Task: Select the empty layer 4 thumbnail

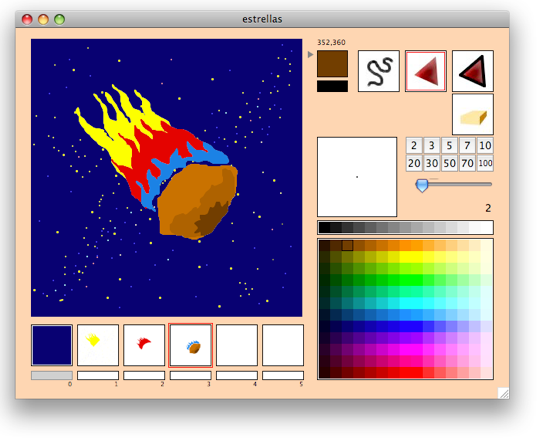Action: [x=237, y=345]
